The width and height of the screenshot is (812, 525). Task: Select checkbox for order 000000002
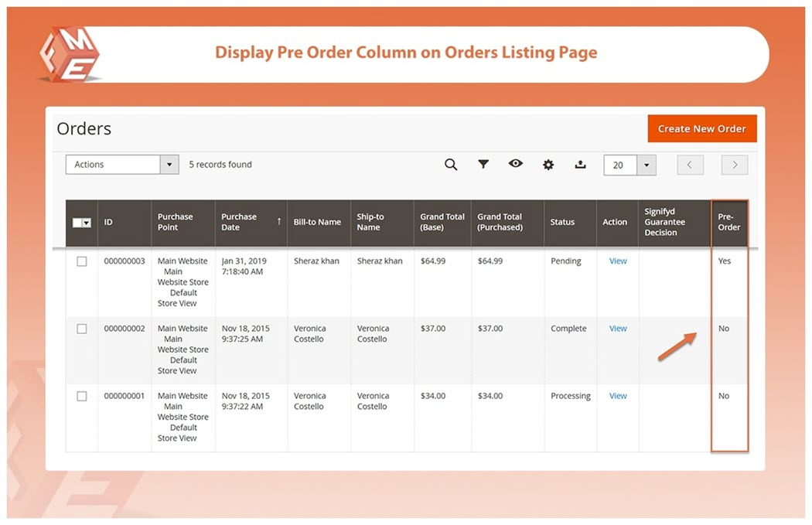tap(82, 329)
